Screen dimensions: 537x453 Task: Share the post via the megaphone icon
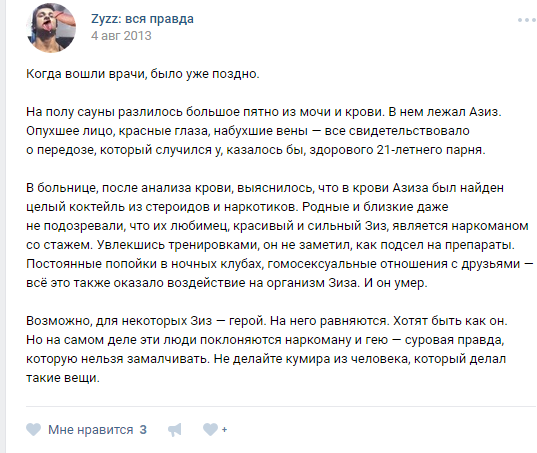coord(175,430)
